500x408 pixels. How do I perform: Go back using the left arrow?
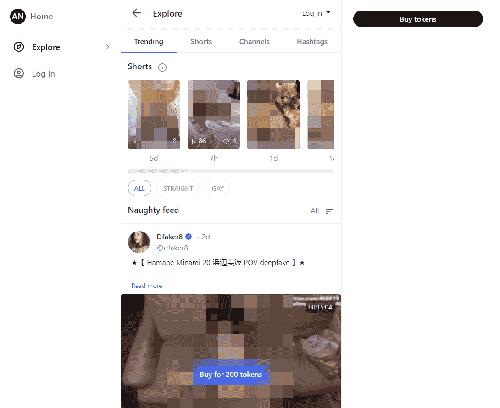coord(137,13)
